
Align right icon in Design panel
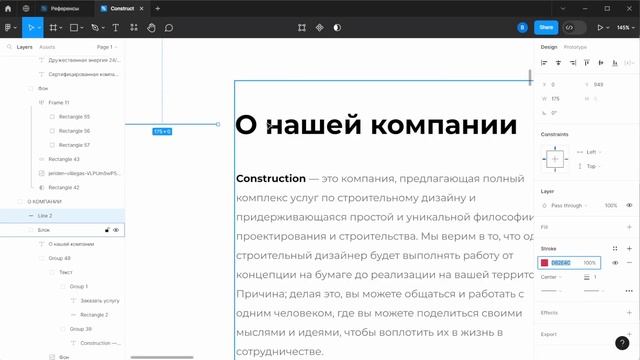point(573,63)
